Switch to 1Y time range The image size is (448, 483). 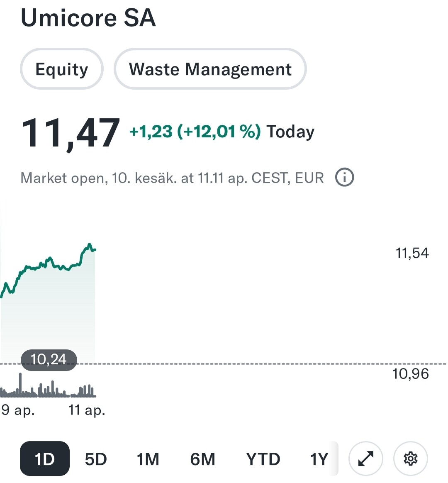319,459
